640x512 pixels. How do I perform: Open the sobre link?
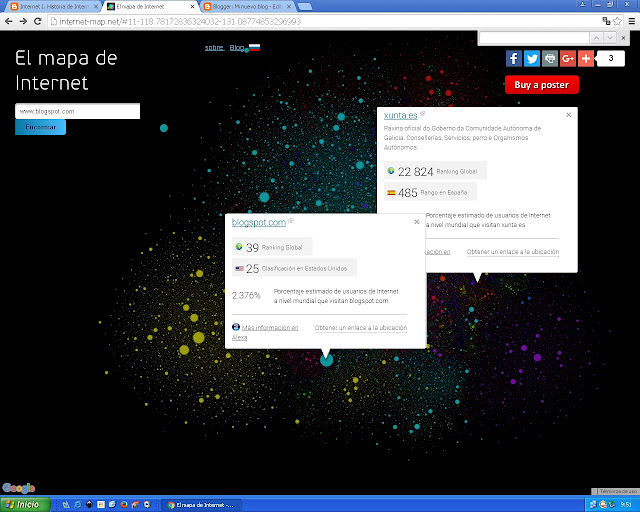(x=214, y=48)
